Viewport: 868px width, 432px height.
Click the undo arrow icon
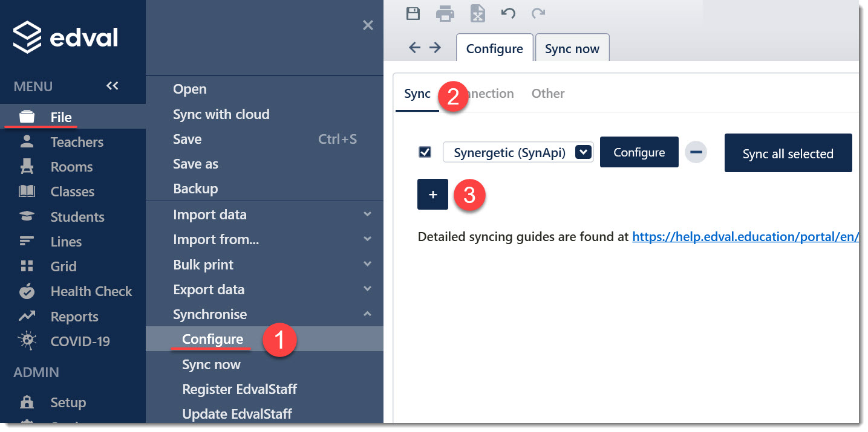508,13
